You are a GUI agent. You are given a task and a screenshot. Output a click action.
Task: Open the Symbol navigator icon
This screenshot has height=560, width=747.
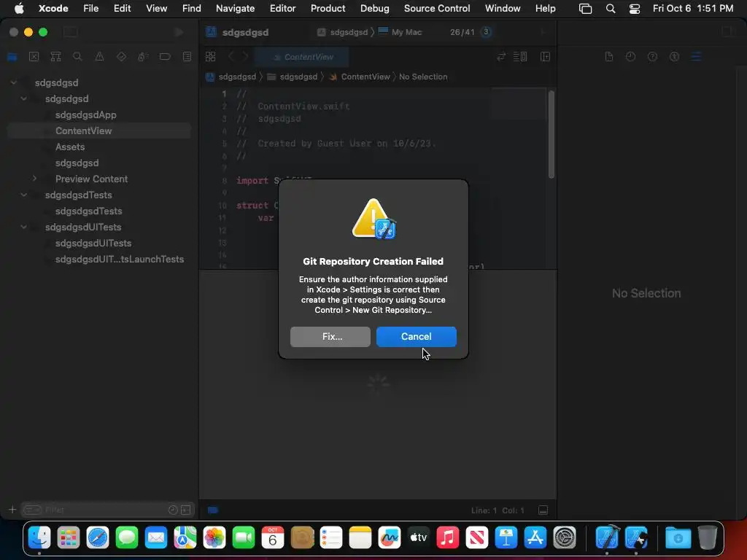[55, 57]
